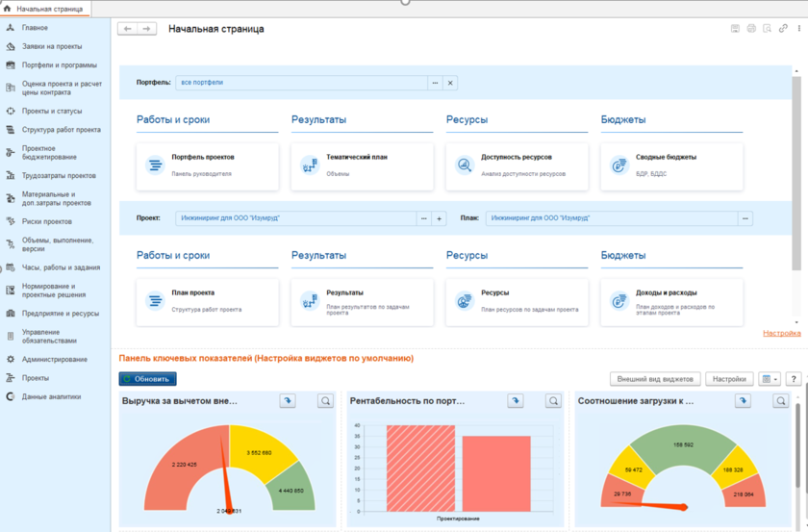The width and height of the screenshot is (808, 532).
Task: Click the save icon in the top toolbar
Action: click(x=735, y=29)
